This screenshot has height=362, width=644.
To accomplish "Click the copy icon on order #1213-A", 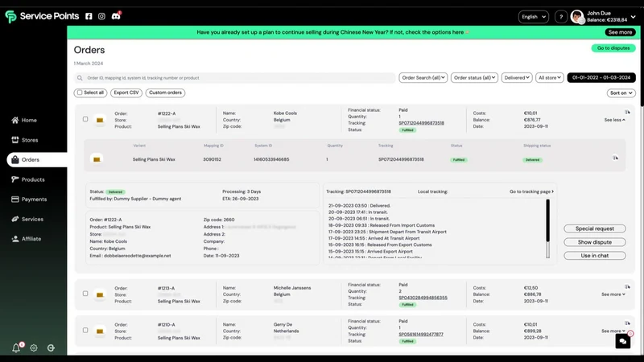I will (x=627, y=287).
